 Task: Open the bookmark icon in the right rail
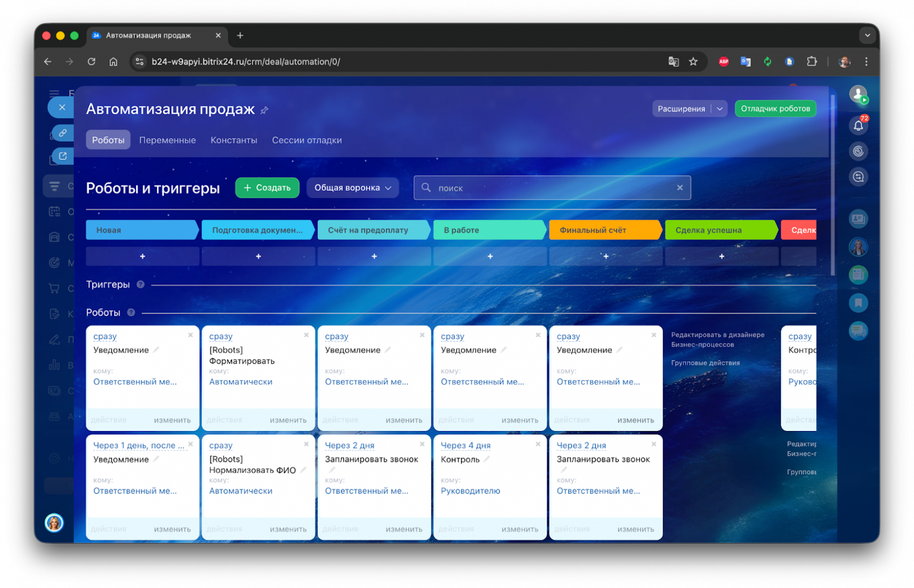[x=858, y=303]
